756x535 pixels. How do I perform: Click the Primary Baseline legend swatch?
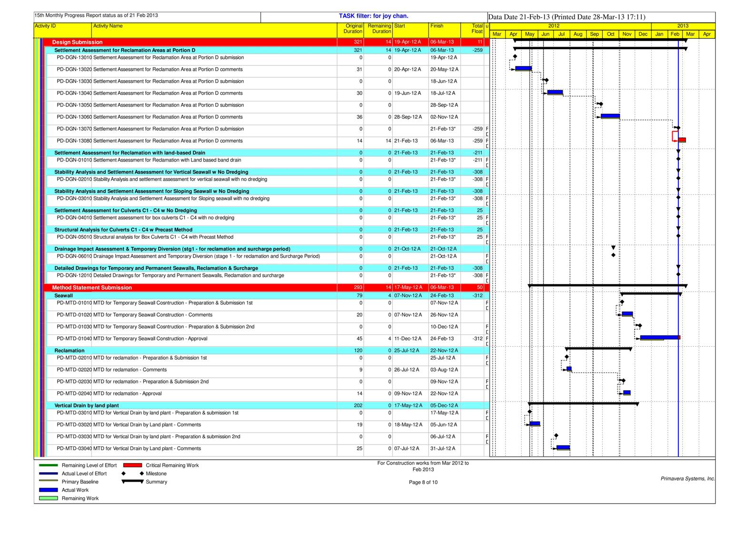click(48, 482)
